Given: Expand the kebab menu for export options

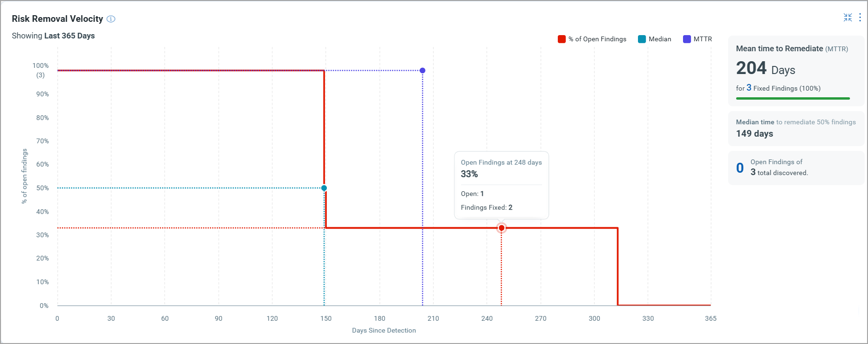Looking at the screenshot, I should click(860, 17).
